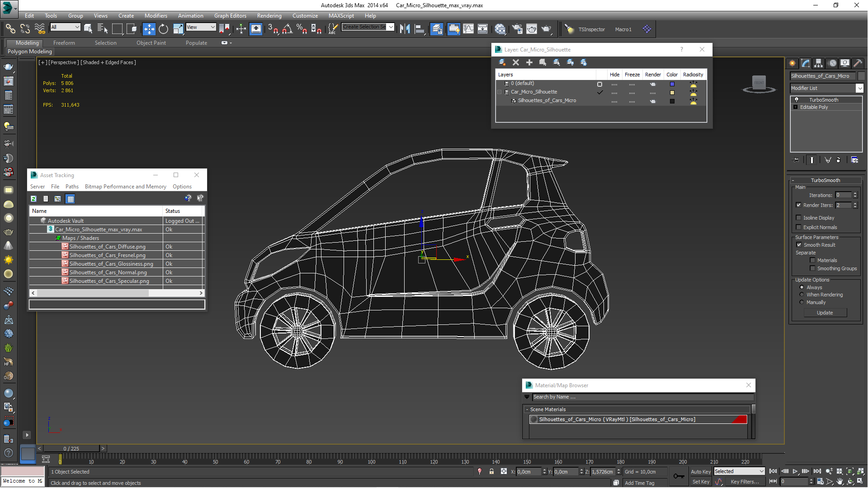Enable Separate by Materials checkbox
The width and height of the screenshot is (868, 488).
(812, 260)
